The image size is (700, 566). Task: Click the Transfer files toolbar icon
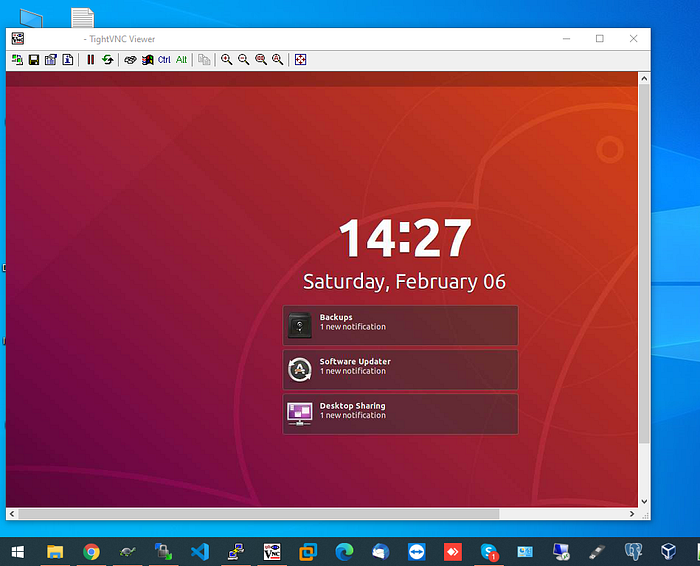204,60
